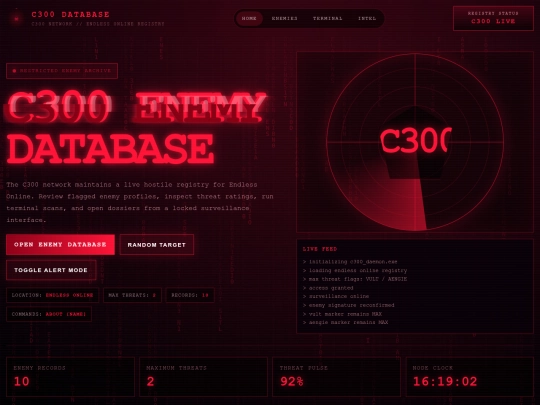Image resolution: width=540 pixels, height=405 pixels.
Task: Click the COMMANDS: ABOUT [NAME] chip
Action: pos(49,314)
